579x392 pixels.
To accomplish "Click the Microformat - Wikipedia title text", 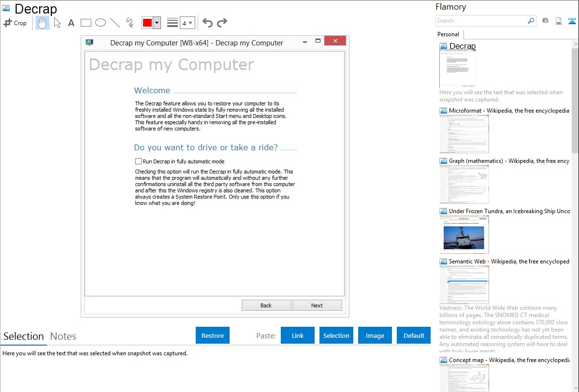I will click(x=509, y=111).
